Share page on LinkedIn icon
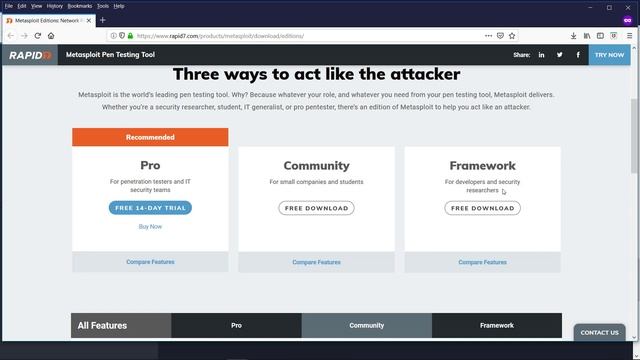This screenshot has width=640, height=360. pyautogui.click(x=541, y=55)
